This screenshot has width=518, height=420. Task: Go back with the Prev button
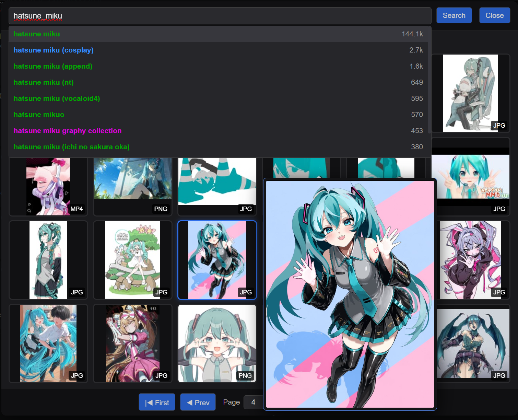coord(198,402)
